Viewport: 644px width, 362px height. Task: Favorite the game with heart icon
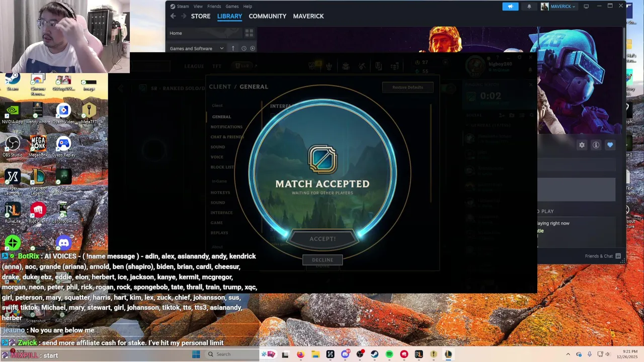610,145
